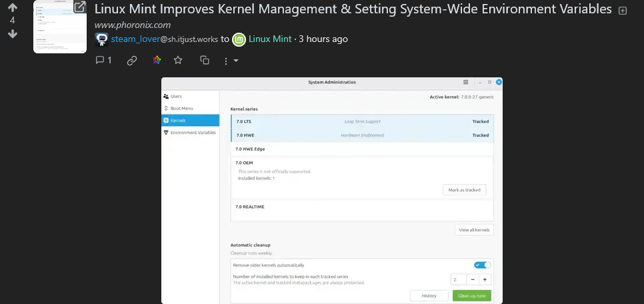Click the History button
The height and width of the screenshot is (304, 644).
click(x=429, y=296)
